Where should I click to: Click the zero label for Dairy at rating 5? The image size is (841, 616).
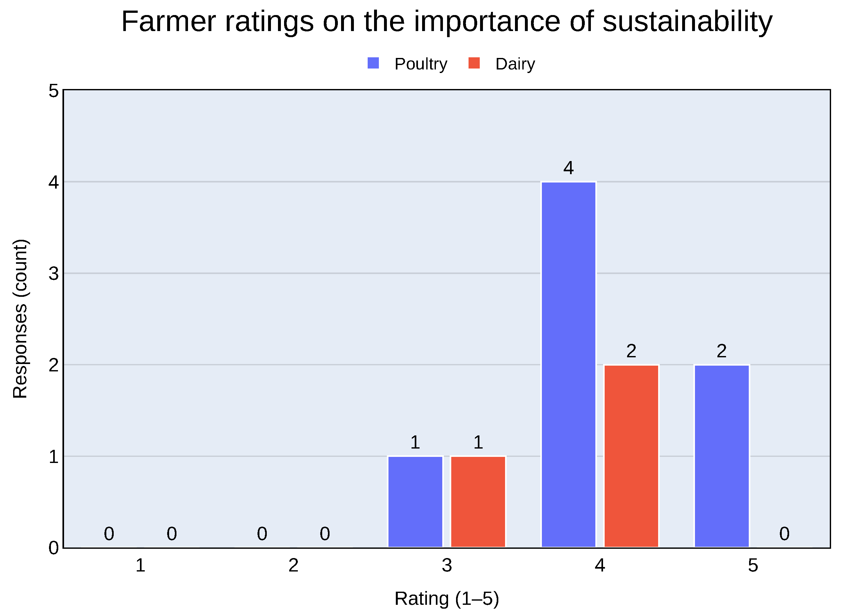pos(784,534)
